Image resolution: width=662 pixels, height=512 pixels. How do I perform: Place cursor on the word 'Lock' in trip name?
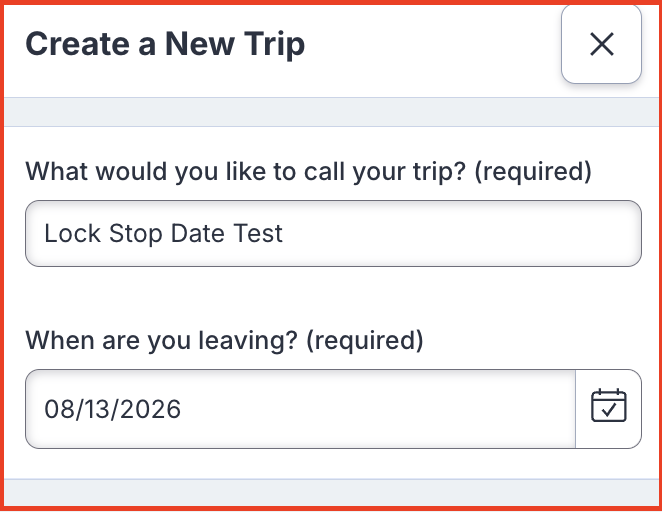[72, 233]
